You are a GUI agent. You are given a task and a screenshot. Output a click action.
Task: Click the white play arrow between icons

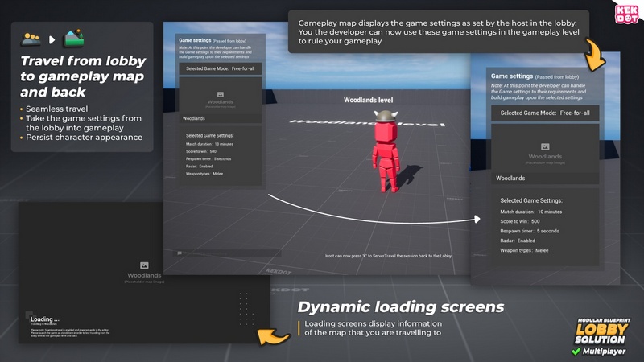52,39
